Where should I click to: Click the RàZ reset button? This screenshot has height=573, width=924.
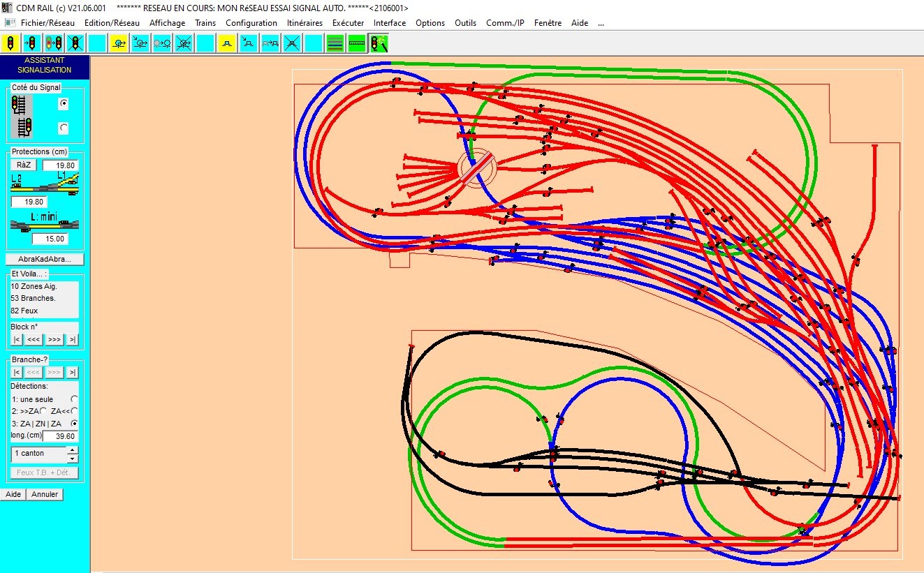click(x=24, y=165)
